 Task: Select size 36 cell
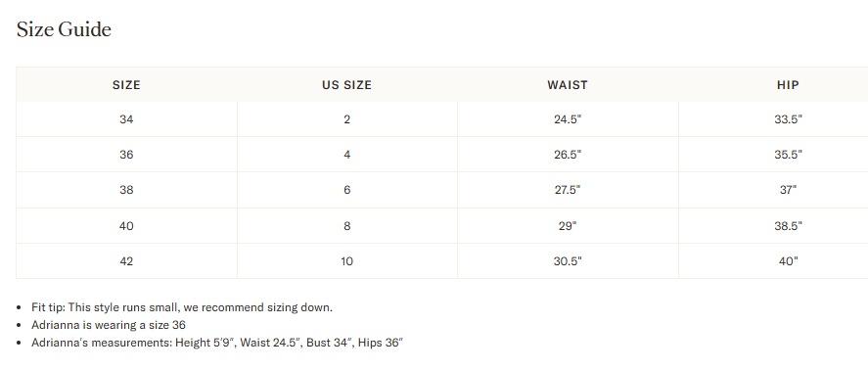(x=126, y=155)
